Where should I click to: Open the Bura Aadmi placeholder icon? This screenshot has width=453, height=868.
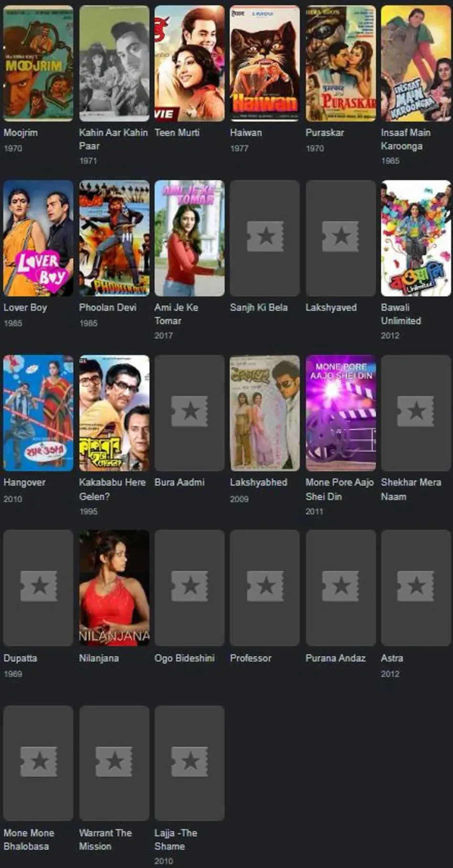point(189,411)
